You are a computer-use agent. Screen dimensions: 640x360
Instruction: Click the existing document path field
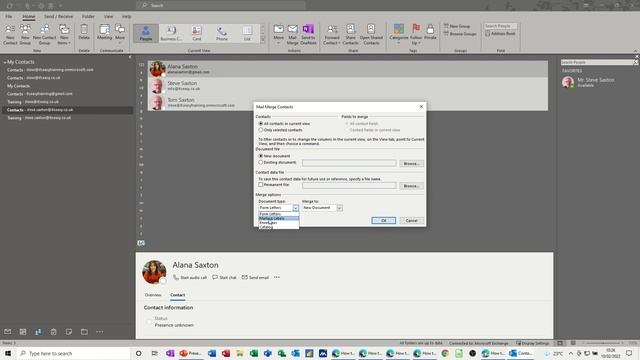click(x=349, y=163)
